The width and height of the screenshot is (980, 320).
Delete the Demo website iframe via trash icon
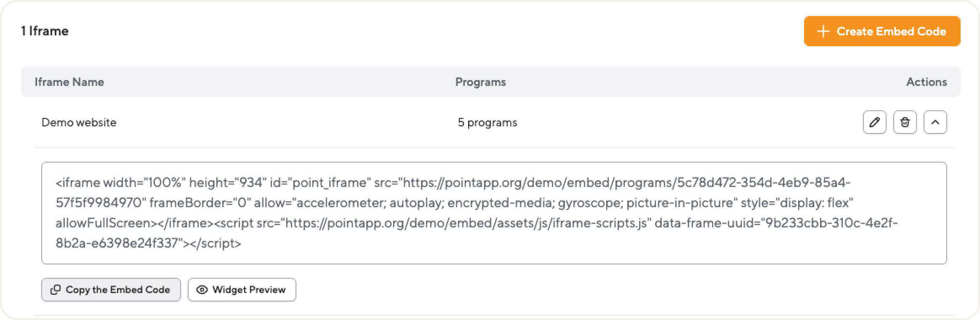905,123
